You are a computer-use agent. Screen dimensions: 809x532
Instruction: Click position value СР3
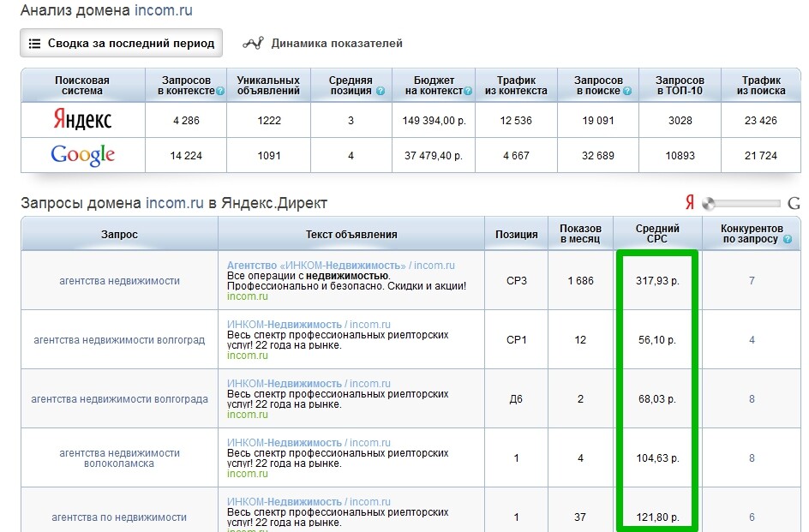pos(517,281)
